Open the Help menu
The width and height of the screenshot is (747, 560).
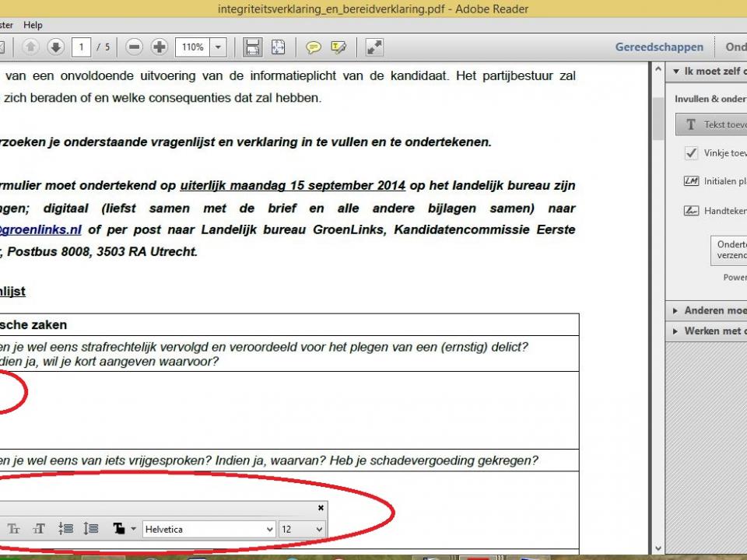tap(33, 25)
